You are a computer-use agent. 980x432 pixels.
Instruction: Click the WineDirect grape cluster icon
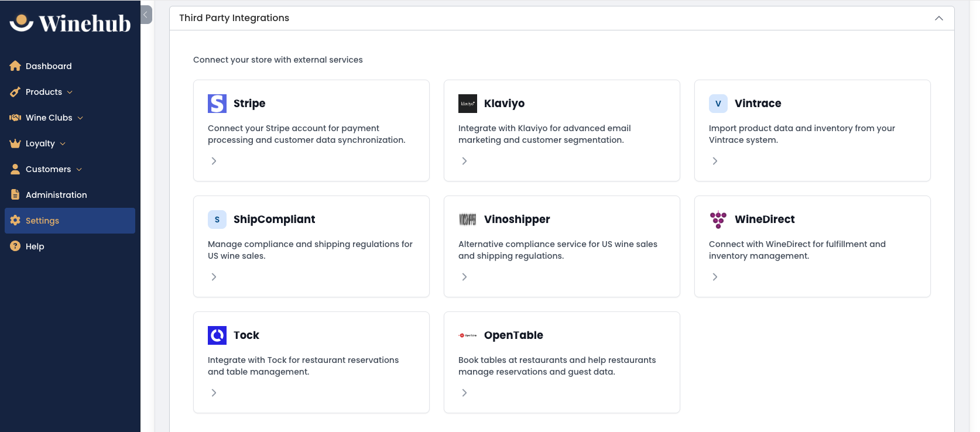(718, 220)
